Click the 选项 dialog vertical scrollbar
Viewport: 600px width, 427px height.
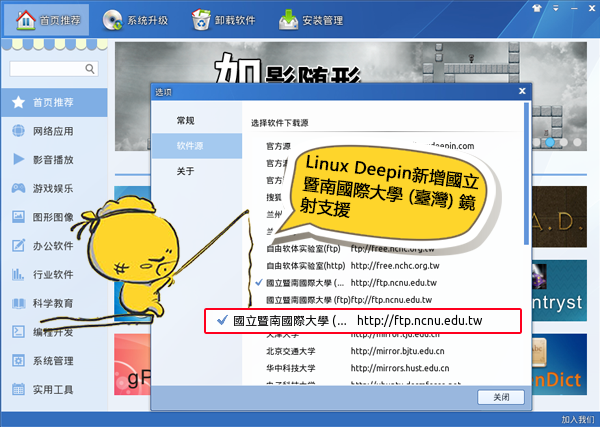coord(527,173)
